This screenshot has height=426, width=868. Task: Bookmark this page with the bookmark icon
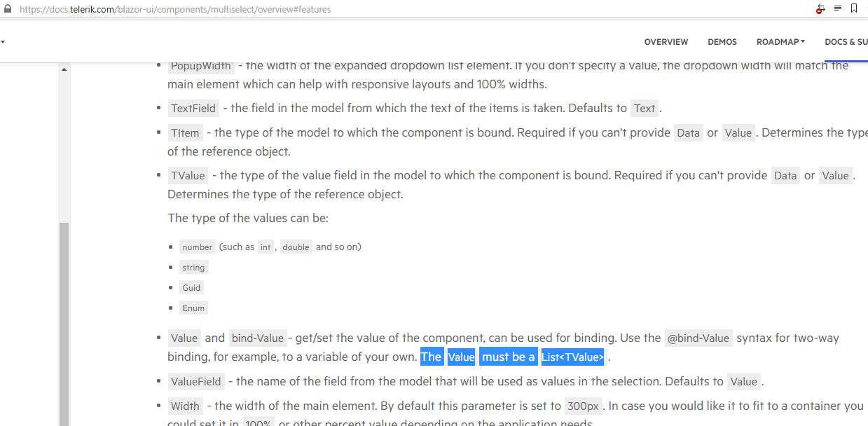[854, 8]
